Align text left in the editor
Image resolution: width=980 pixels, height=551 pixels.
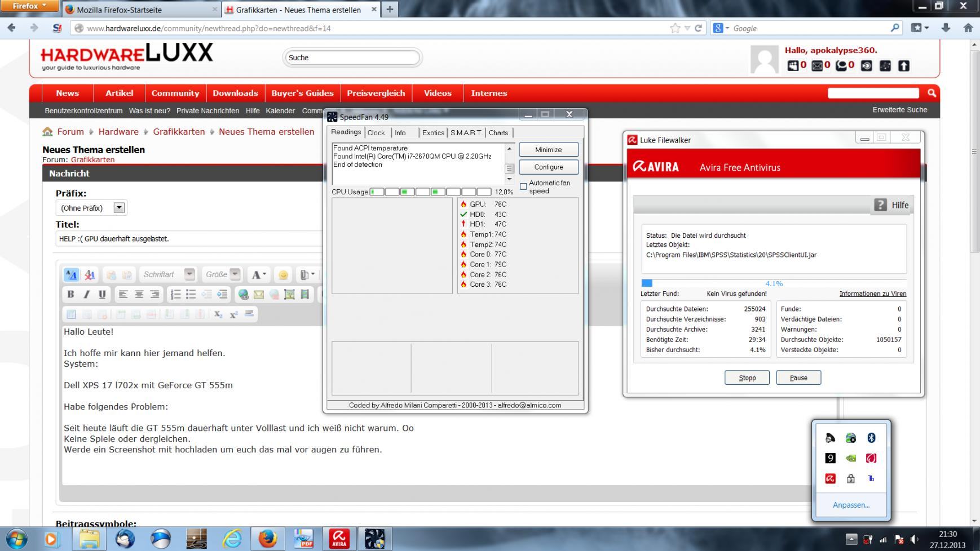123,294
